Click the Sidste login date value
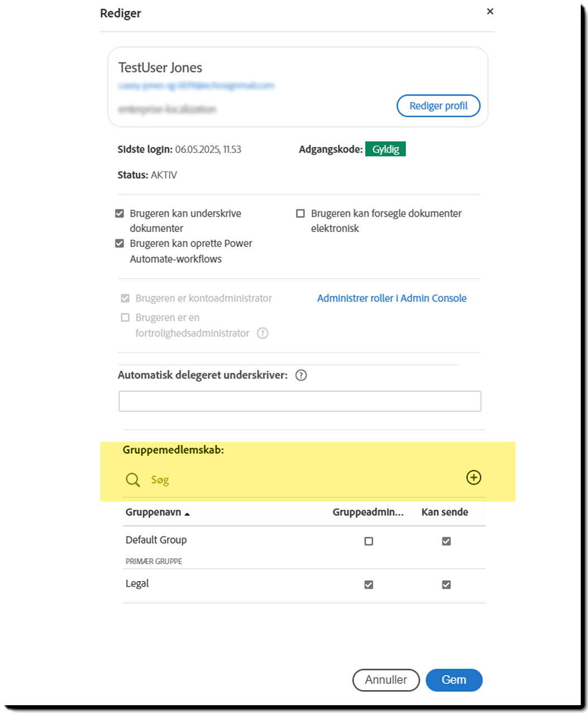 208,149
